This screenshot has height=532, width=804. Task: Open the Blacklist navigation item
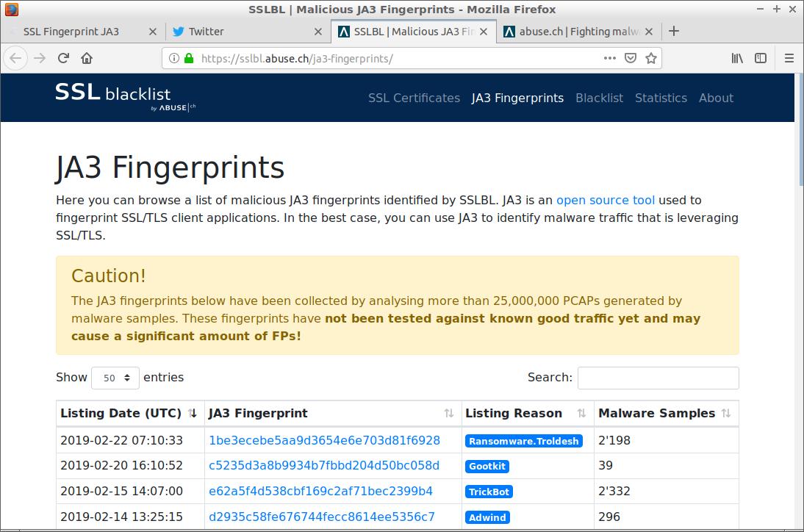(599, 98)
